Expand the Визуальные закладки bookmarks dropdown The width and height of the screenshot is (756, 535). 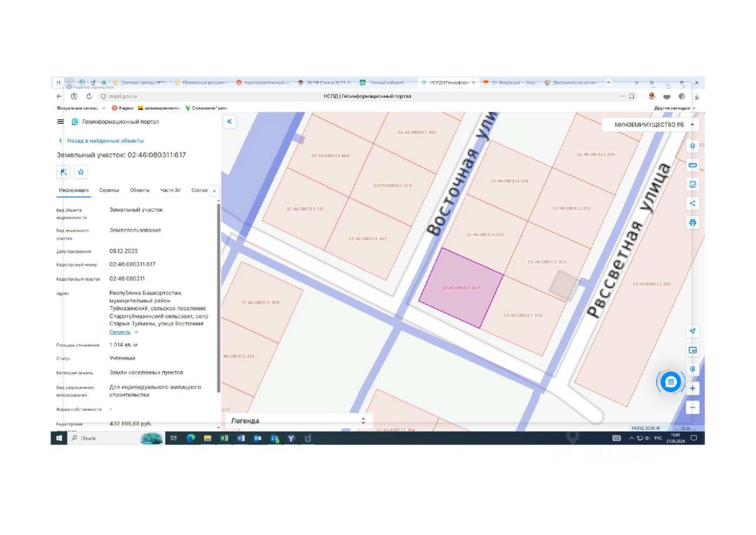point(82,108)
